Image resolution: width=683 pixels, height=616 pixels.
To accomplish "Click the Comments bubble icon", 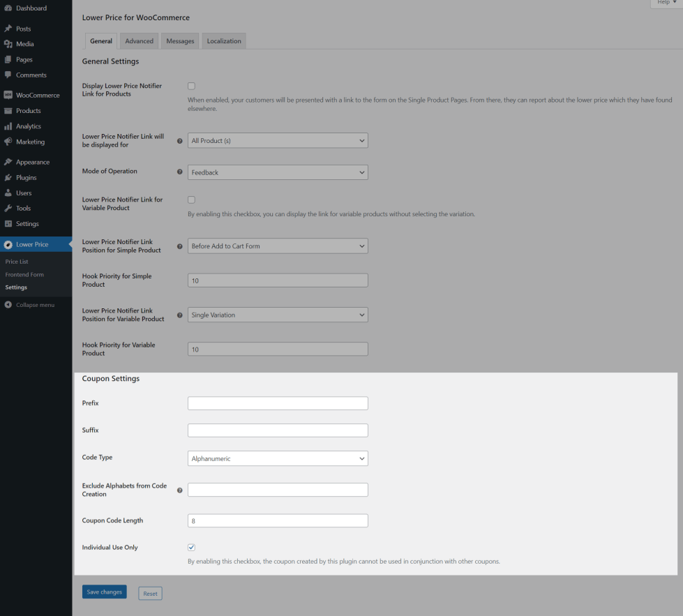I will [x=8, y=75].
